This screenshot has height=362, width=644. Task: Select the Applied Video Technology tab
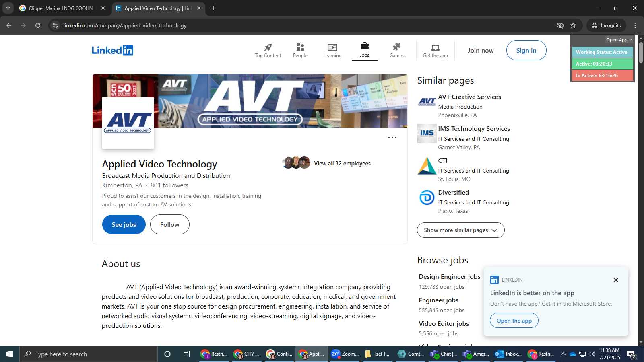[158, 8]
